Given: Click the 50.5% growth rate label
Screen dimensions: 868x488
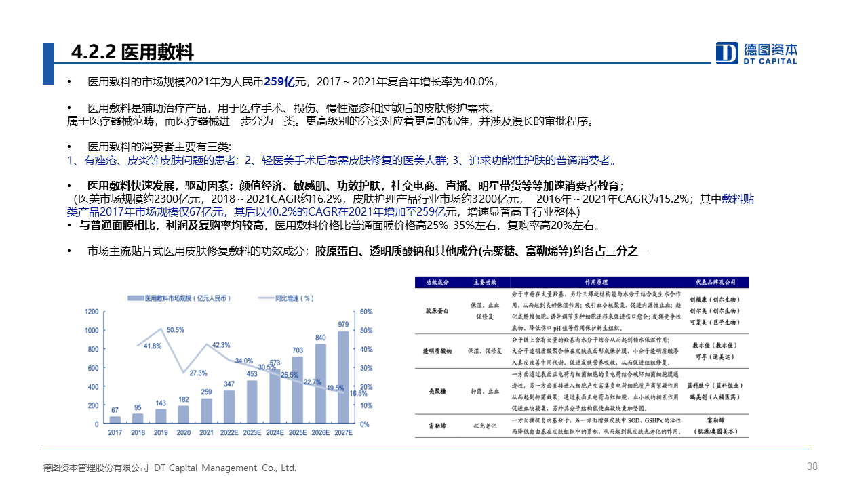Looking at the screenshot, I should click(176, 330).
